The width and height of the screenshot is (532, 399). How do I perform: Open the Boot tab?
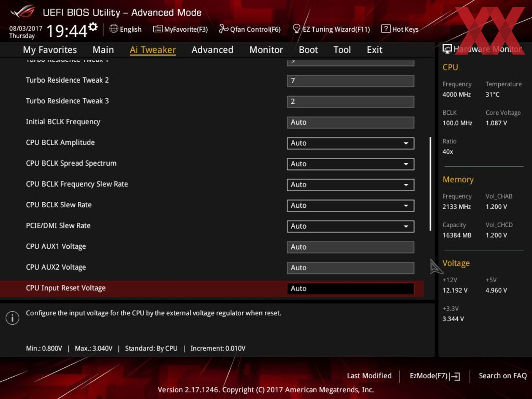308,50
